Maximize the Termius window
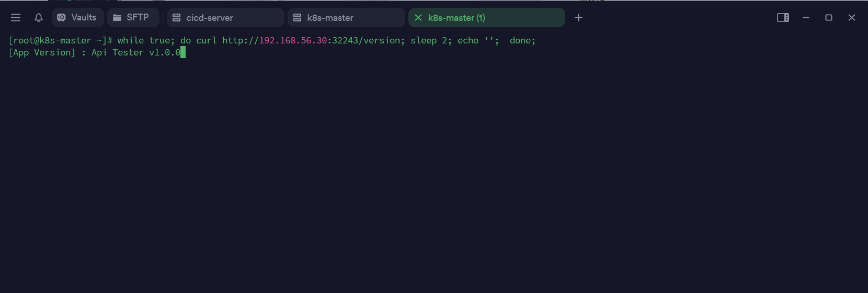 click(x=829, y=18)
